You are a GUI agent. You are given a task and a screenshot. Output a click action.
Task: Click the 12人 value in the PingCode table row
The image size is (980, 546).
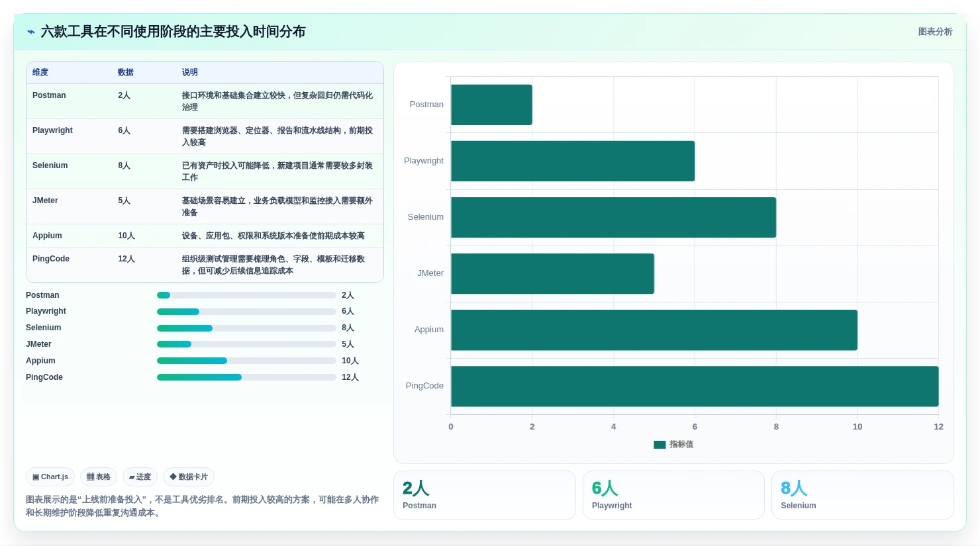pyautogui.click(x=126, y=259)
